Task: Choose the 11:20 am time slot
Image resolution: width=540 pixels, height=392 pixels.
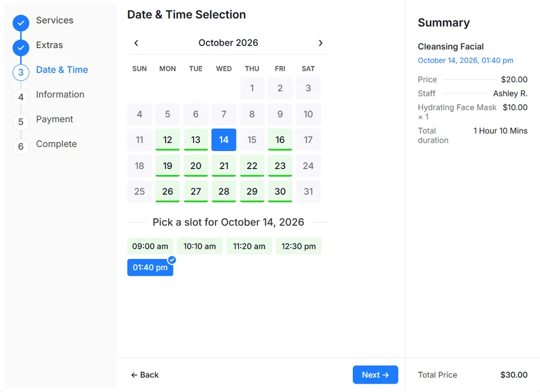Action: [x=249, y=246]
